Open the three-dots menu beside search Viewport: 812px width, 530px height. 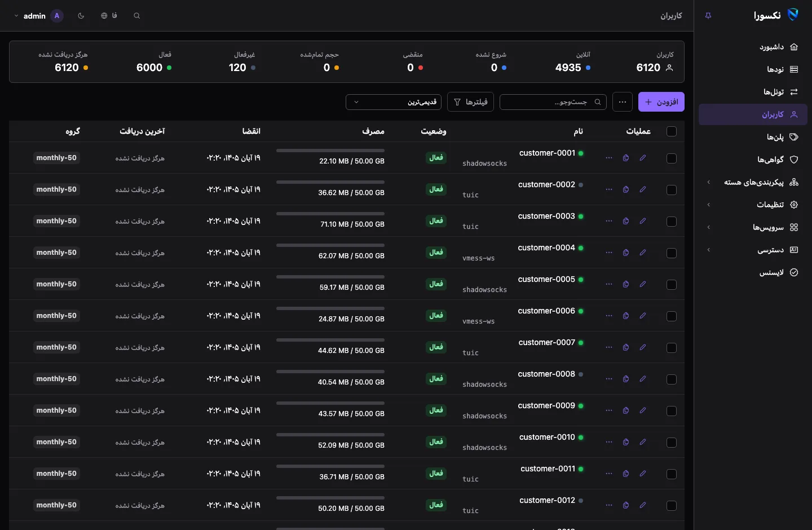[x=622, y=102]
